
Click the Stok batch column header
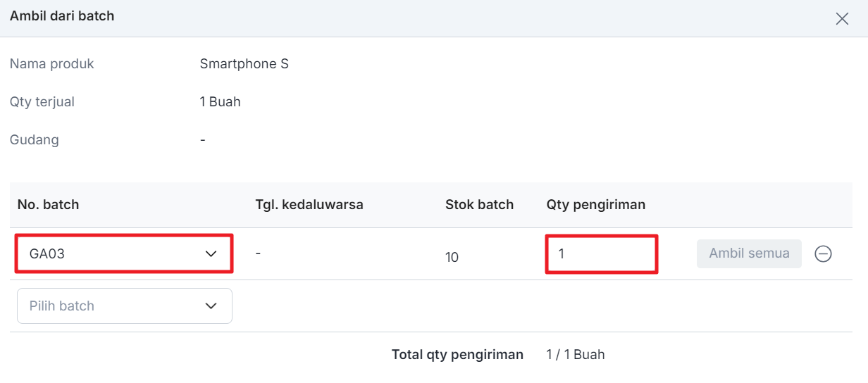click(479, 205)
